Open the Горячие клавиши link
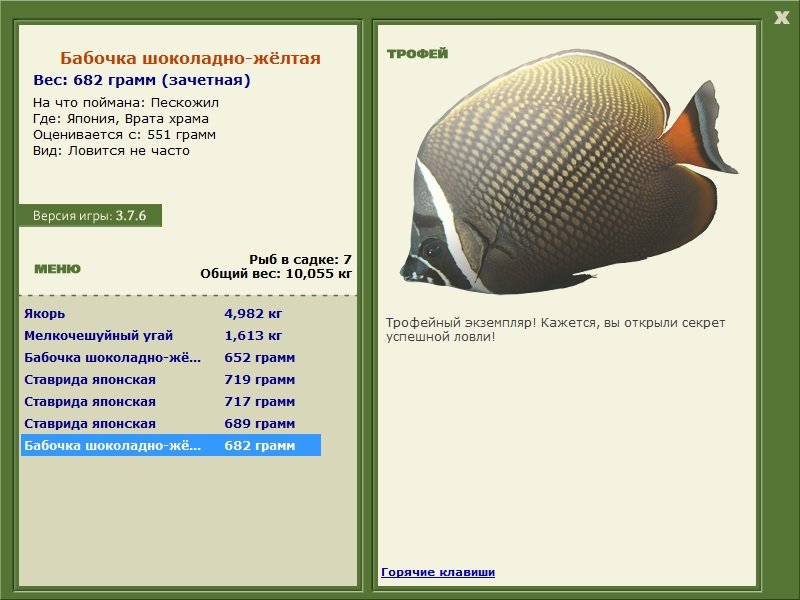Image resolution: width=800 pixels, height=600 pixels. tap(438, 572)
